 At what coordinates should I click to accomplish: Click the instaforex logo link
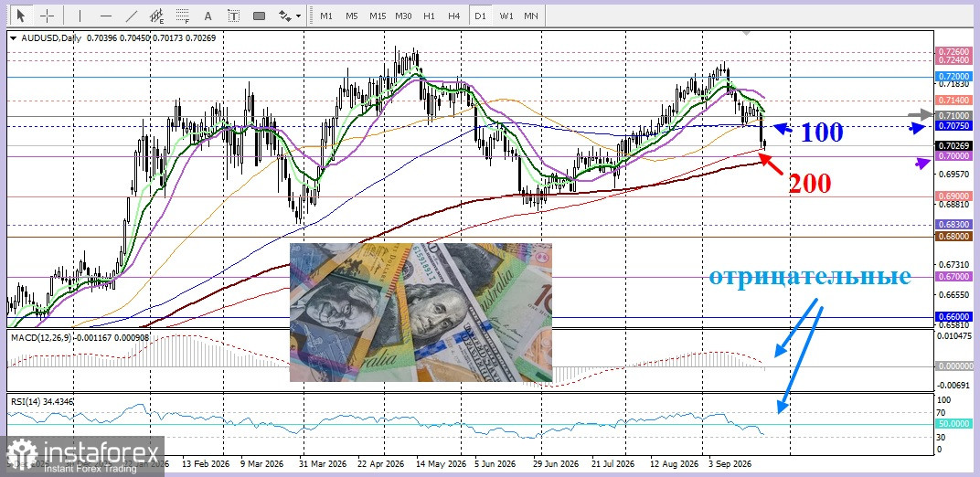84,456
